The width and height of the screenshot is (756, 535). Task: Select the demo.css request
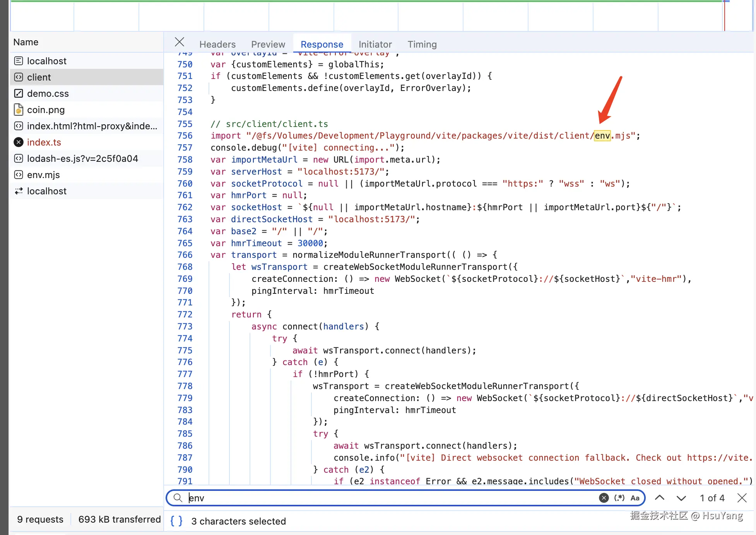click(x=48, y=94)
